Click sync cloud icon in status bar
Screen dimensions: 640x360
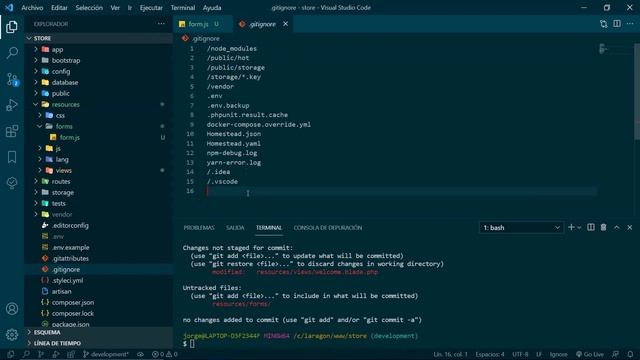pyautogui.click(x=140, y=354)
